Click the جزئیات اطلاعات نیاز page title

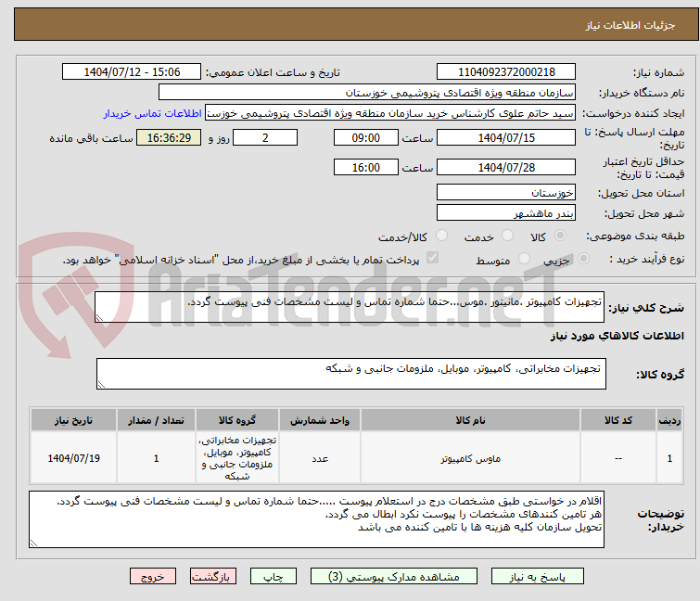630,25
